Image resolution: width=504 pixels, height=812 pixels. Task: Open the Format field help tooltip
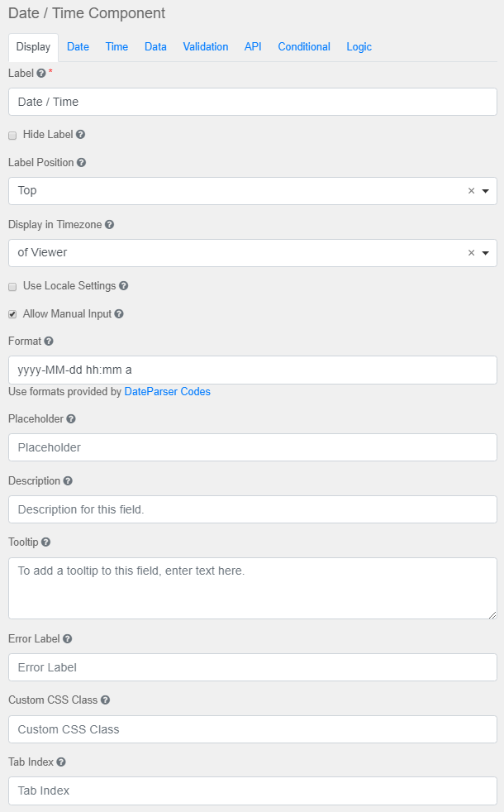tap(45, 341)
